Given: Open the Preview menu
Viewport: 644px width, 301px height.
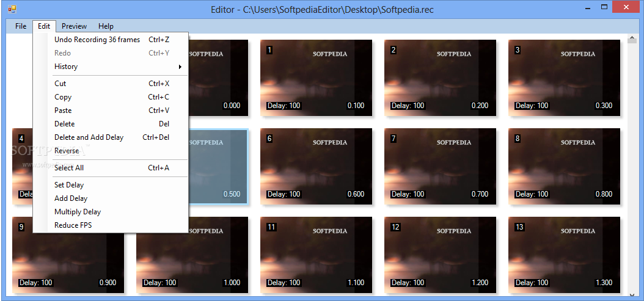Looking at the screenshot, I should tap(74, 26).
